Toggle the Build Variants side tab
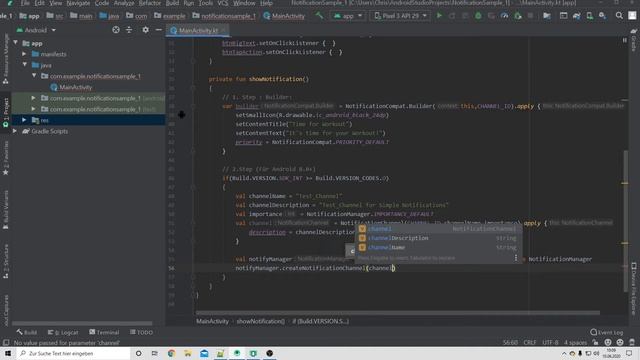Viewport: 640px width, 360px height. 6,209
